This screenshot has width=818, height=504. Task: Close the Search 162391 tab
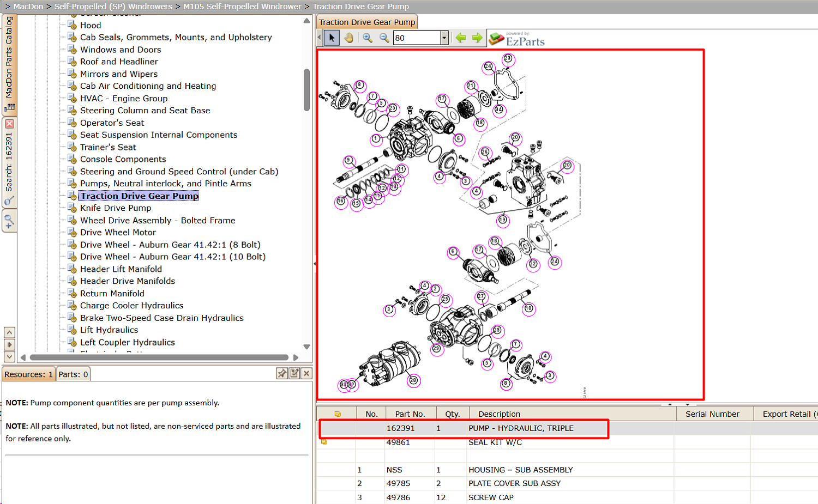(9, 124)
